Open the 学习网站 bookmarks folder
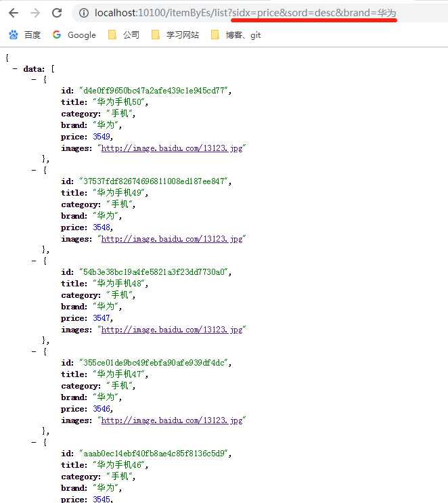This screenshot has height=503, width=448. (175, 35)
